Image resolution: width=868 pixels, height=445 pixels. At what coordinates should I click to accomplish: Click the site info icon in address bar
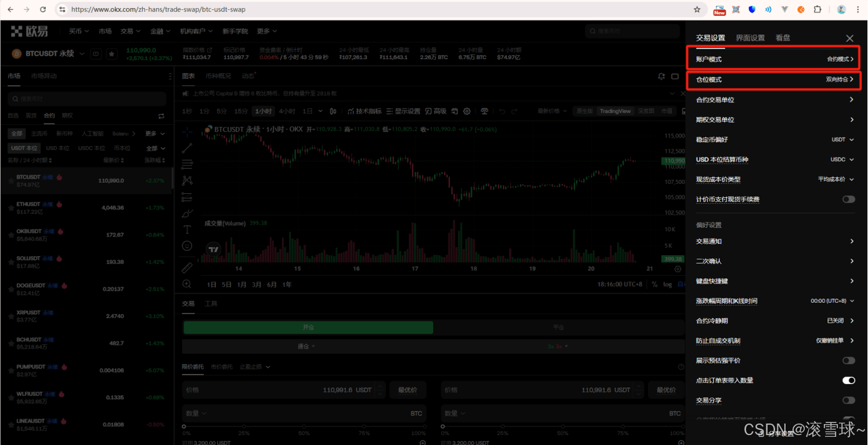[62, 9]
